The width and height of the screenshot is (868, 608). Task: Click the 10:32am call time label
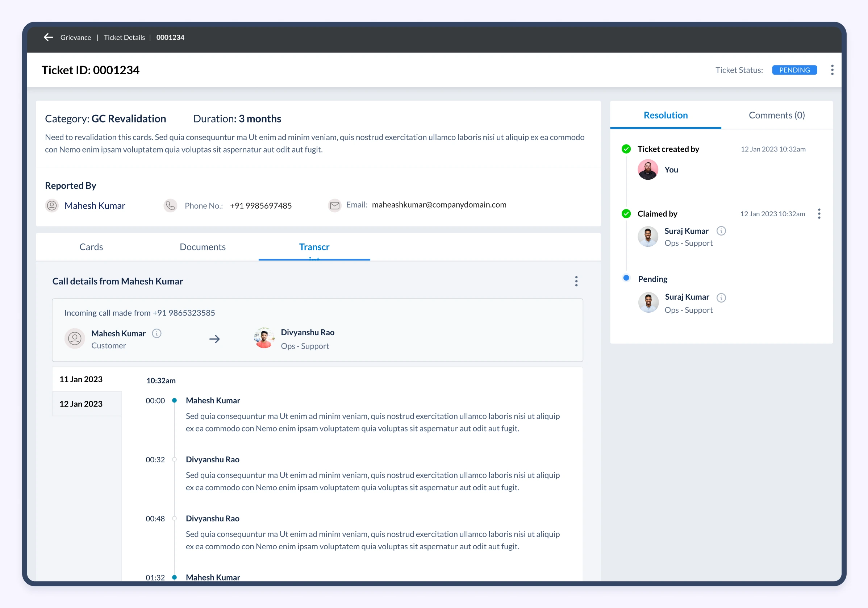(x=161, y=380)
